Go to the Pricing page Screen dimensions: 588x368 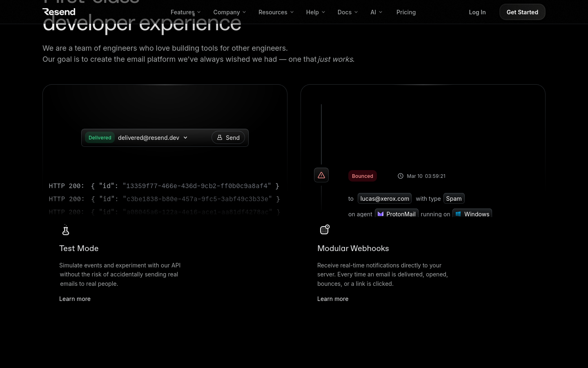[406, 12]
